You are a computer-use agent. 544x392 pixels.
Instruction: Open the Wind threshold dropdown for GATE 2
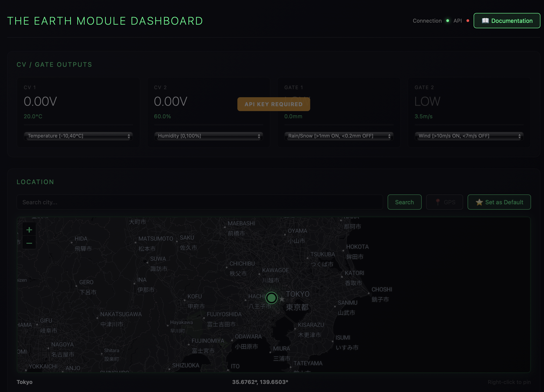(x=469, y=136)
